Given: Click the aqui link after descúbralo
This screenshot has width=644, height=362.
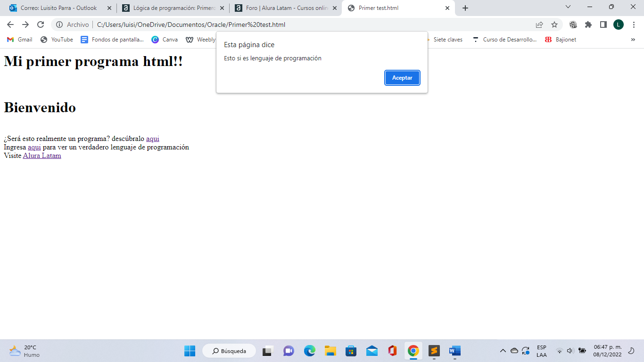Looking at the screenshot, I should point(153,139).
